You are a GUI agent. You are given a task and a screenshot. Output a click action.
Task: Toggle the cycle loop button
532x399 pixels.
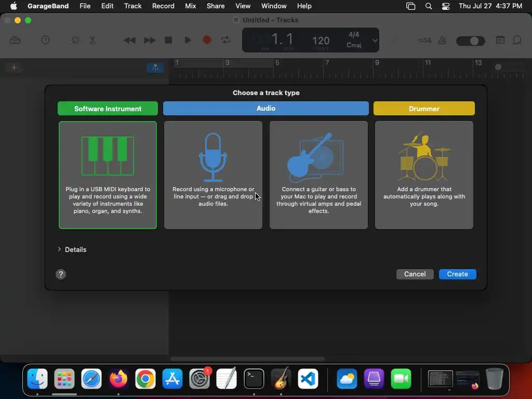[226, 40]
